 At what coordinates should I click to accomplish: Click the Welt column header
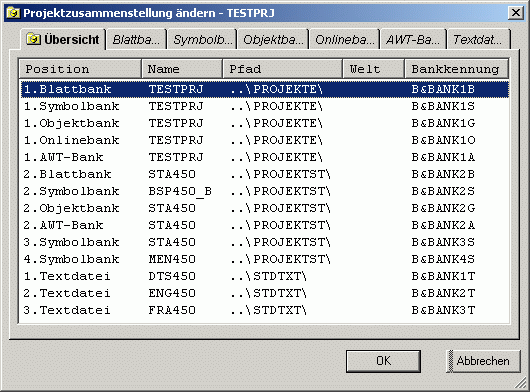(x=374, y=69)
